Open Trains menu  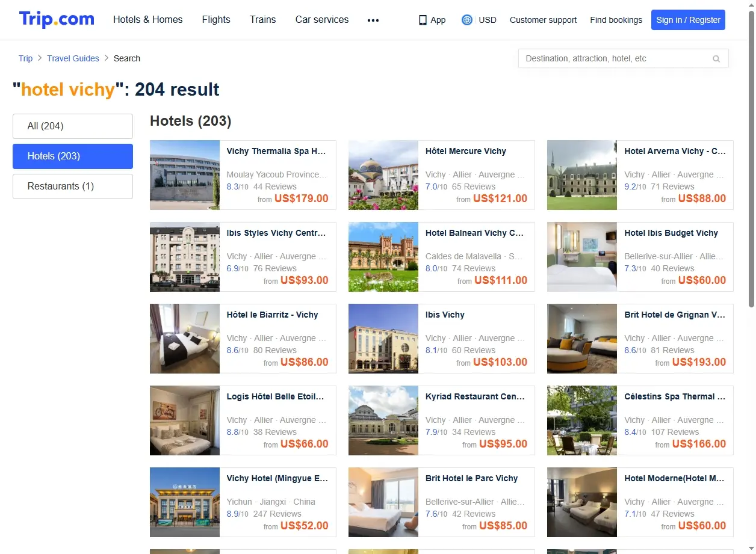[x=263, y=19]
